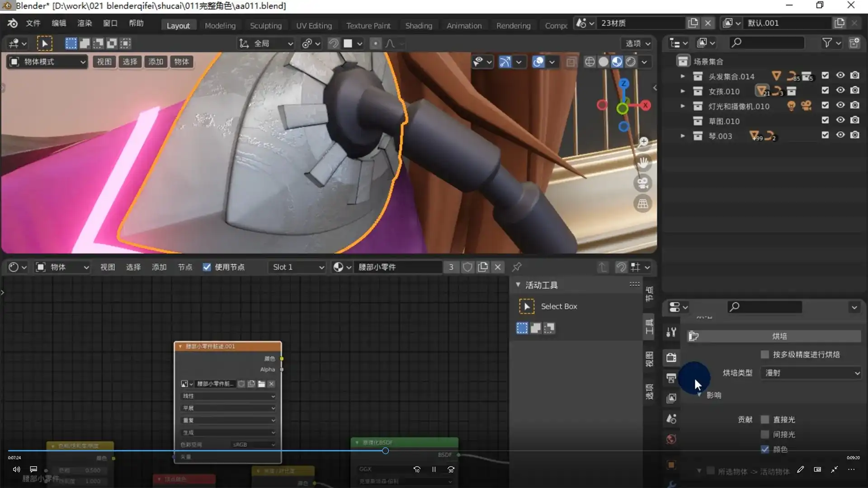Enable the 直接光 checkbox
This screenshot has width=868, height=488.
[x=765, y=419]
